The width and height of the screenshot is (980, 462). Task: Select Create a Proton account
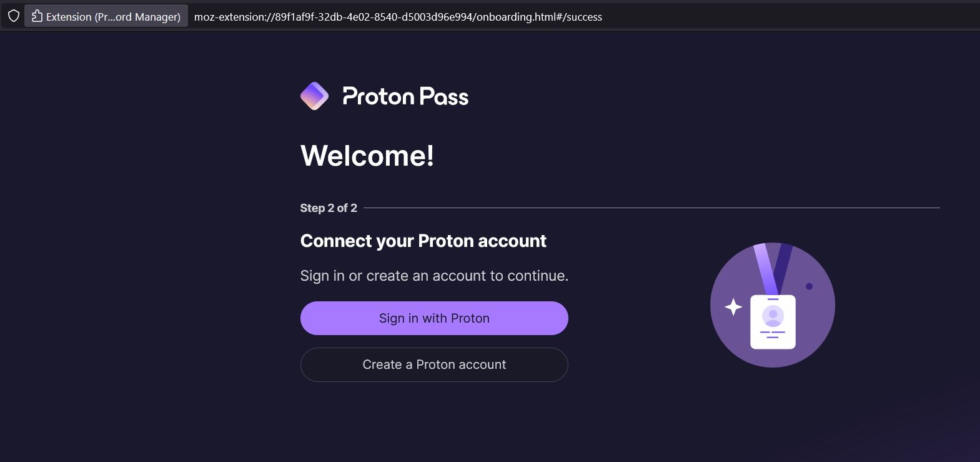[x=434, y=364]
